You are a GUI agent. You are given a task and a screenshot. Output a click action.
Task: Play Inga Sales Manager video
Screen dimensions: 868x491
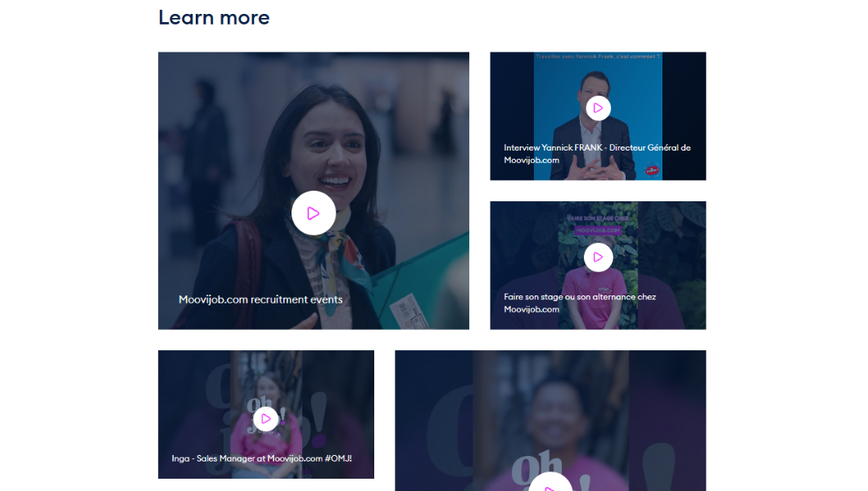click(x=265, y=418)
